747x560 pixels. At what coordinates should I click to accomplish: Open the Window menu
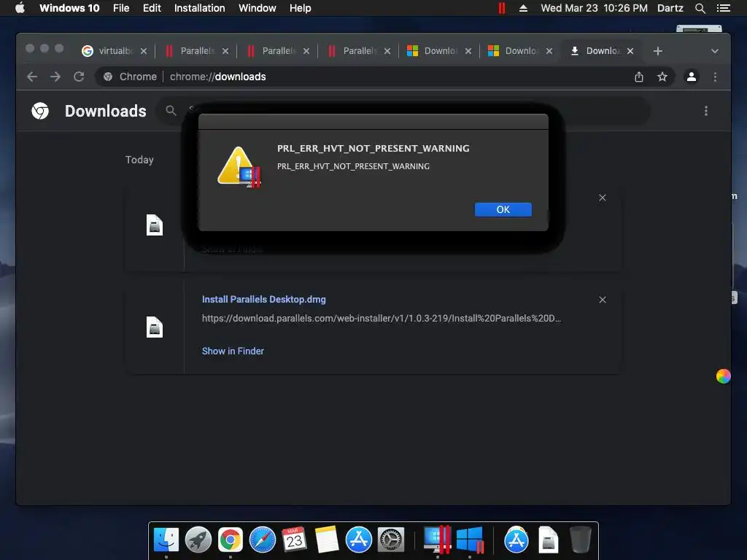[258, 8]
